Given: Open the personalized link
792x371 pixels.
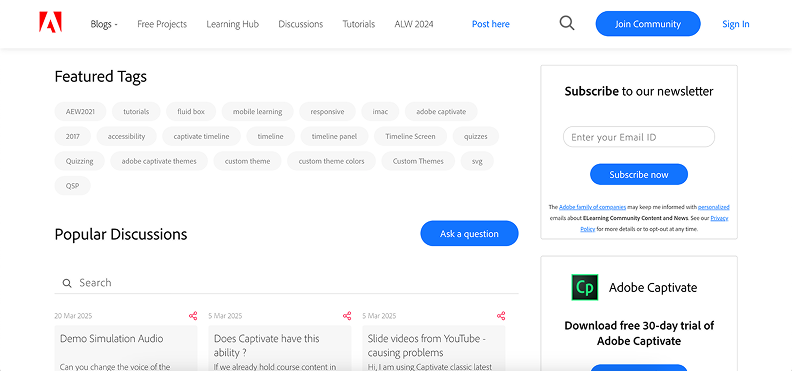Looking at the screenshot, I should point(714,207).
